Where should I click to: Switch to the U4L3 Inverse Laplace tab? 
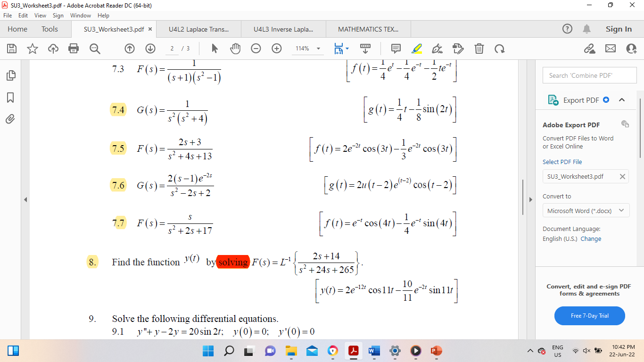click(283, 29)
